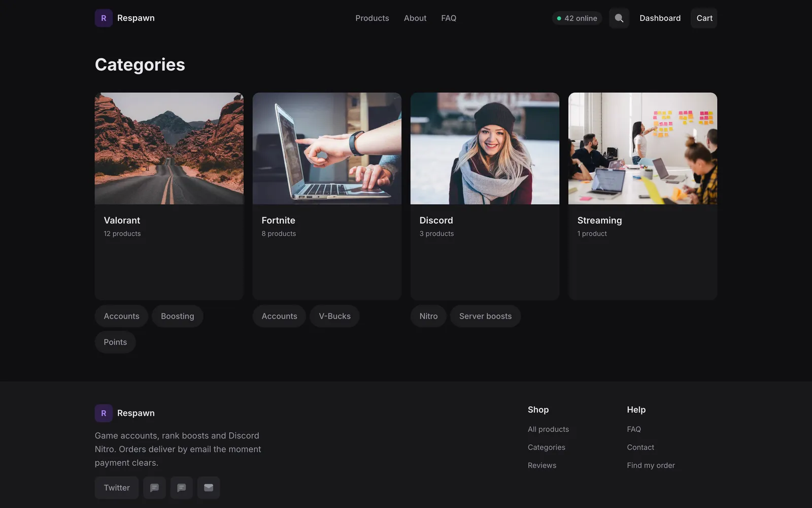Click the footer's purple R logo
The height and width of the screenshot is (508, 812).
pyautogui.click(x=104, y=413)
